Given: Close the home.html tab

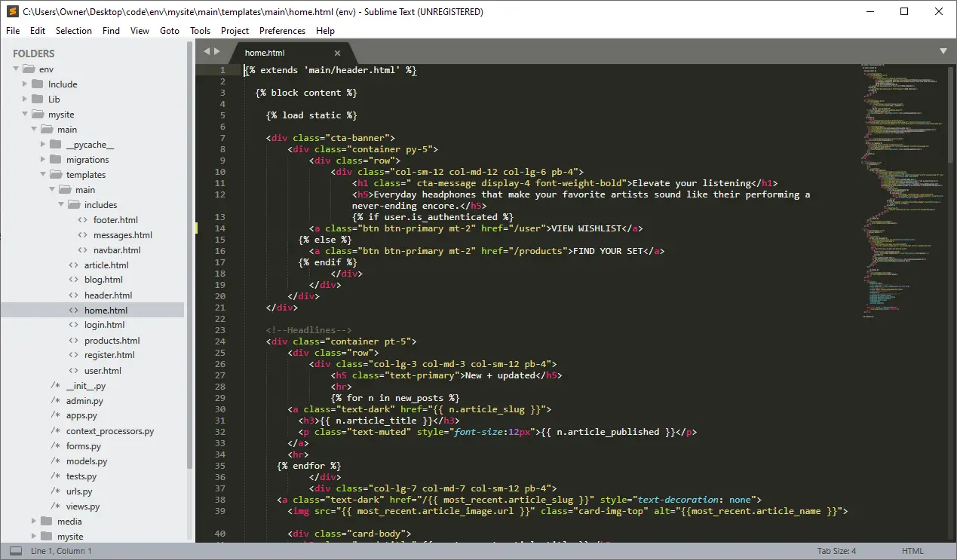Looking at the screenshot, I should [337, 53].
